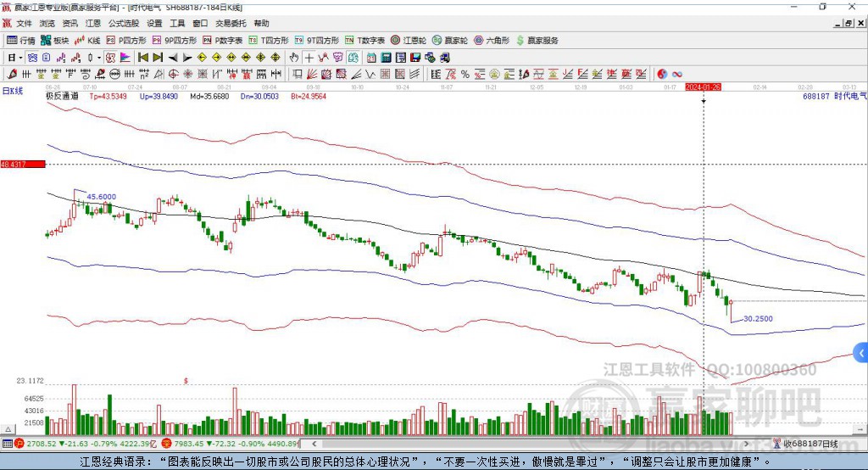The image size is (868, 470).
Task: Click the red 48.4317 price label
Action: coord(23,164)
